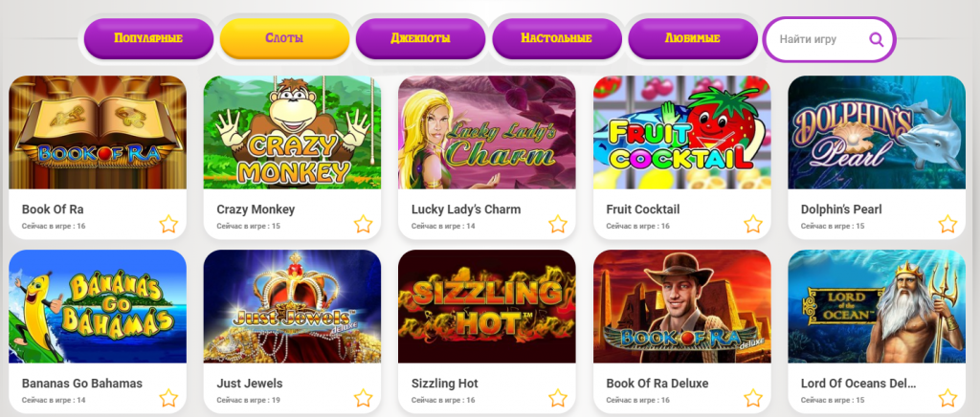Viewport: 980px width, 417px height.
Task: Star the Dolphin's Pearl game
Action: pos(947,224)
